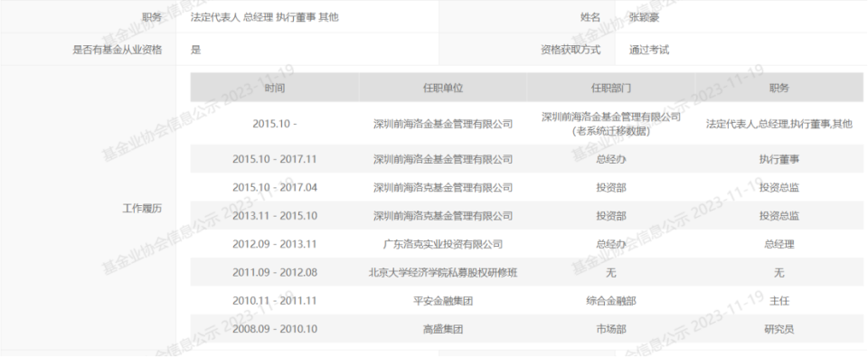Click the 任职单位 column header
The image size is (868, 357).
point(443,88)
